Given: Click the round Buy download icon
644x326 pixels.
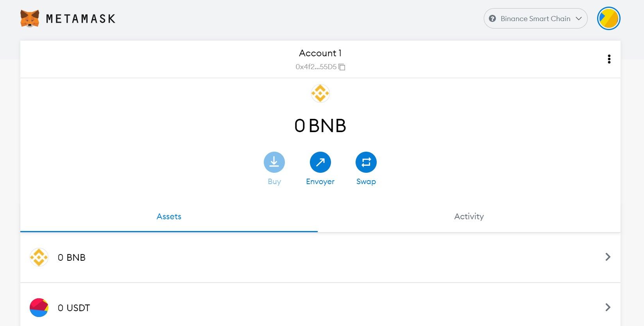Looking at the screenshot, I should coord(274,162).
